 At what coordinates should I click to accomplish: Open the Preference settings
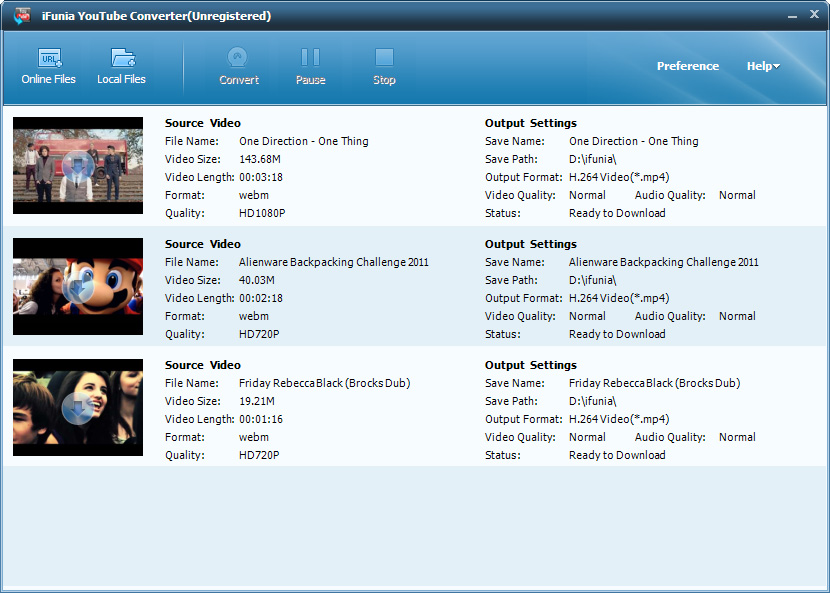pos(688,66)
